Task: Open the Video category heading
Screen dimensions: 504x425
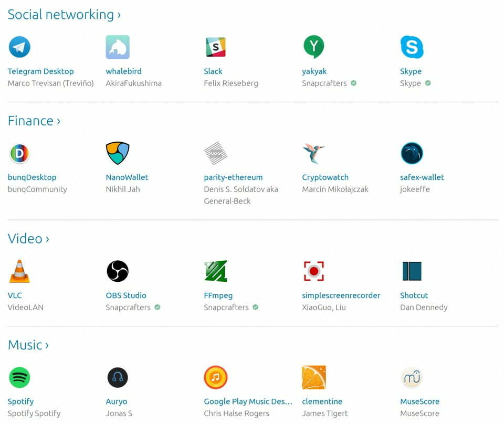Action: pyautogui.click(x=28, y=239)
